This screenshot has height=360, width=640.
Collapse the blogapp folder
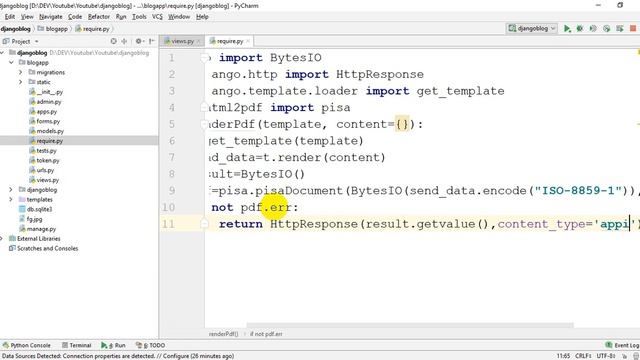(x=11, y=62)
